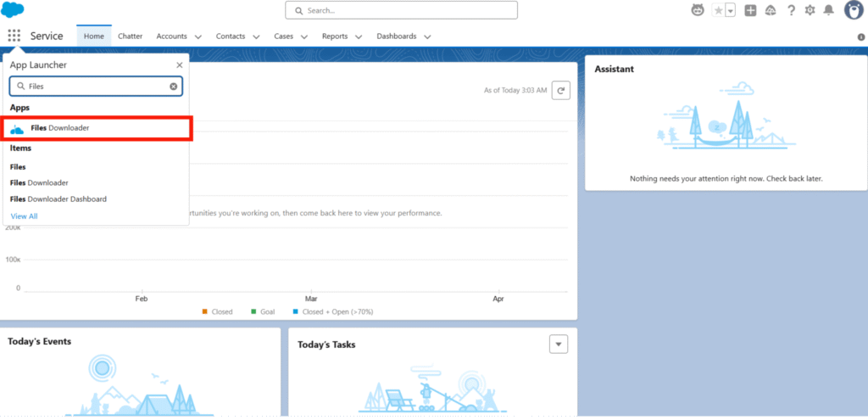Viewport: 868px width, 420px height.
Task: Click the Nothing needs your attention message
Action: (x=726, y=179)
